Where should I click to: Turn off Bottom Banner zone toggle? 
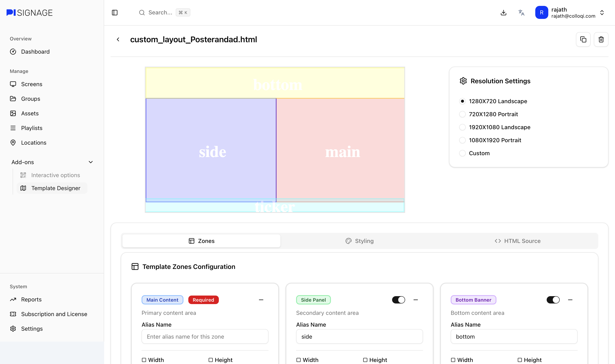553,300
